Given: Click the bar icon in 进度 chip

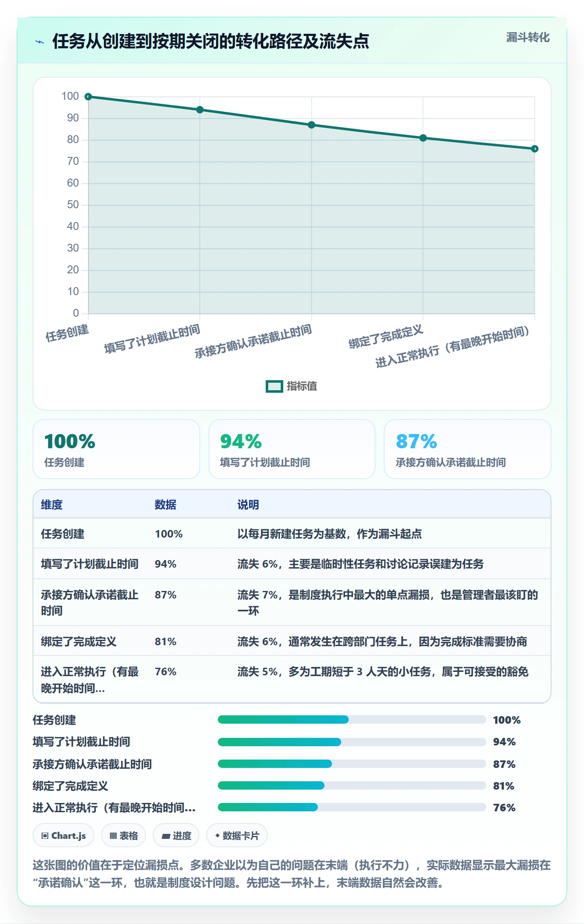Looking at the screenshot, I should click(x=166, y=836).
